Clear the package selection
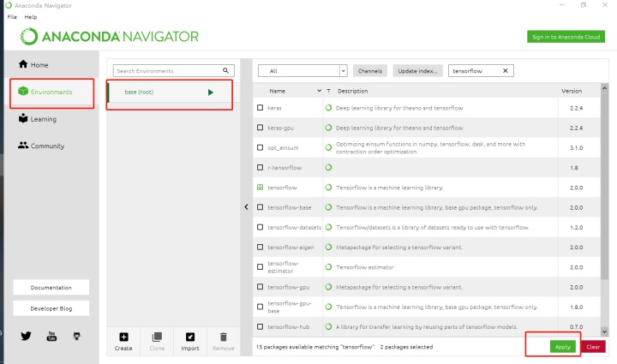The height and width of the screenshot is (364, 617). (x=593, y=347)
